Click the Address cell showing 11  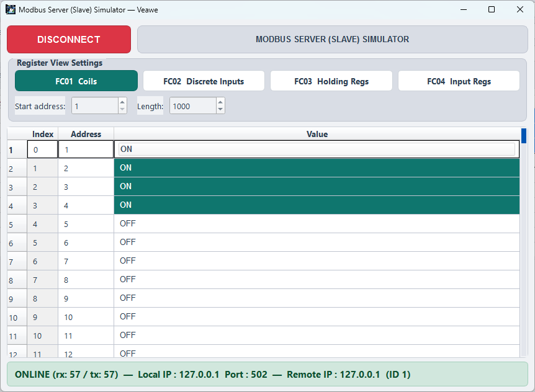(x=86, y=336)
